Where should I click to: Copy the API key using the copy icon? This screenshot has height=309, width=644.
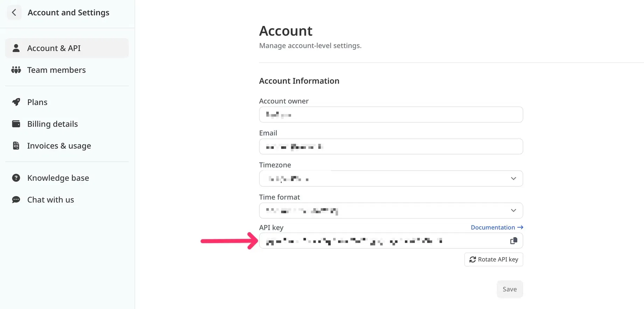(x=513, y=241)
